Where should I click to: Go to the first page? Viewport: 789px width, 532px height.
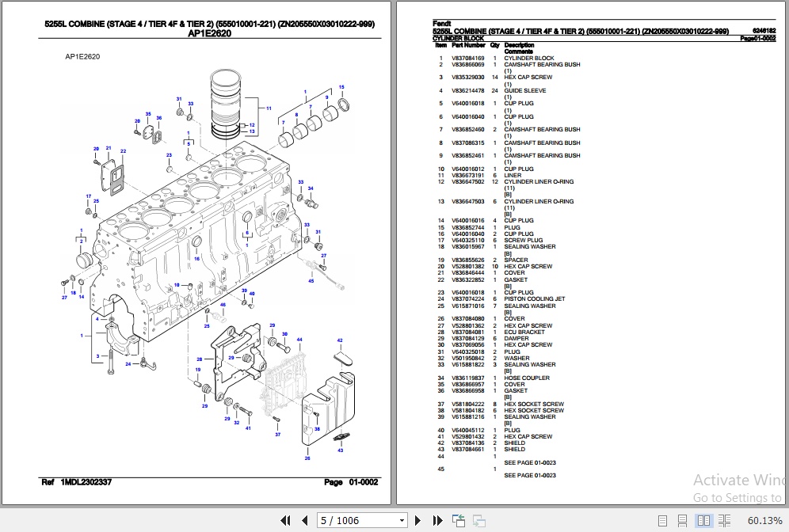(x=285, y=520)
